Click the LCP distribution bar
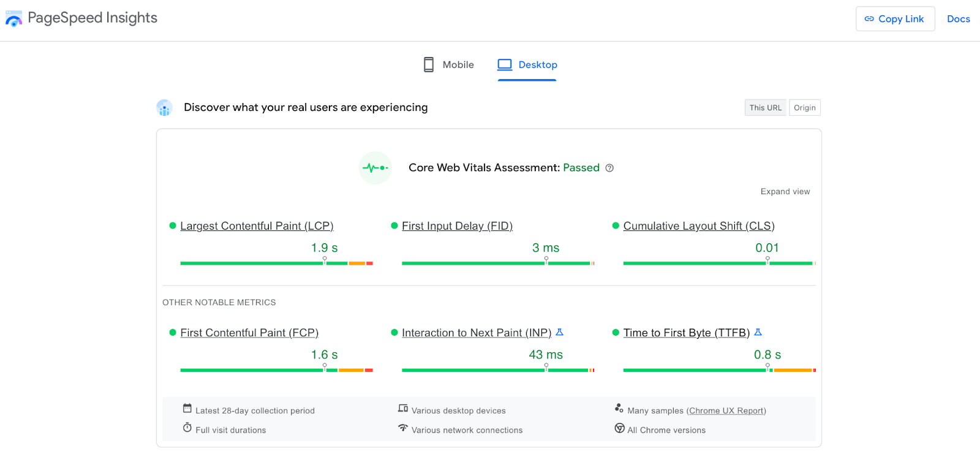Screen dimensions: 980x457 [x=276, y=263]
